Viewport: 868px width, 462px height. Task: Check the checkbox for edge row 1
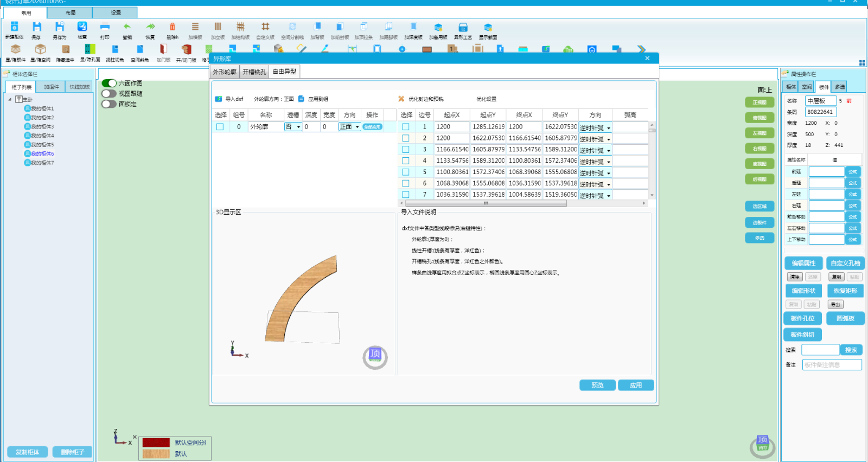click(x=405, y=127)
